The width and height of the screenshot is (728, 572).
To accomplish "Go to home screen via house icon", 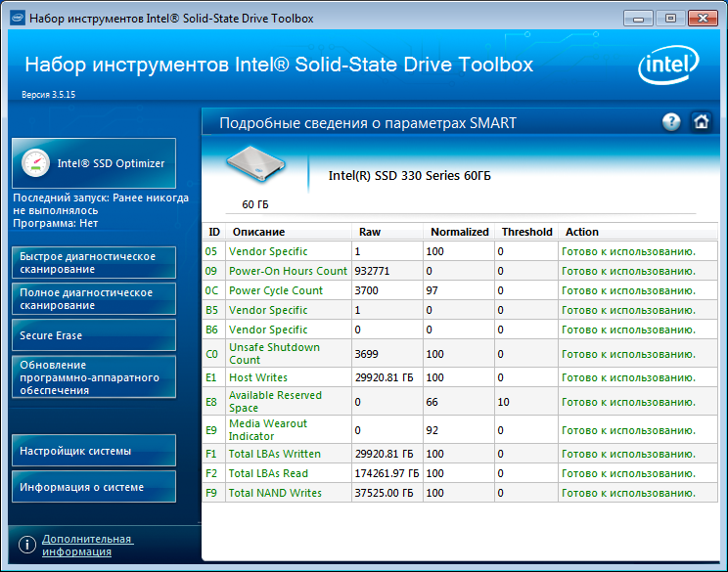I will tap(701, 122).
